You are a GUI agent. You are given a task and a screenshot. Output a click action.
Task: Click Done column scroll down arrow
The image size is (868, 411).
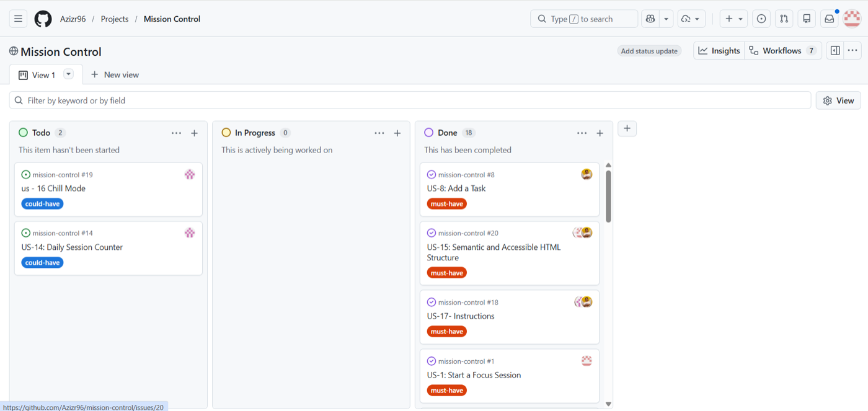point(608,404)
